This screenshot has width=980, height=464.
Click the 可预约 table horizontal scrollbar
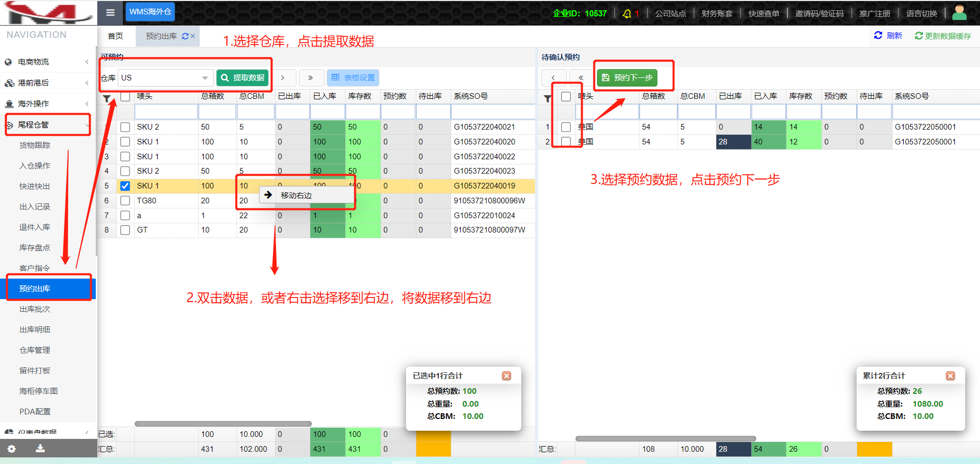pyautogui.click(x=223, y=424)
